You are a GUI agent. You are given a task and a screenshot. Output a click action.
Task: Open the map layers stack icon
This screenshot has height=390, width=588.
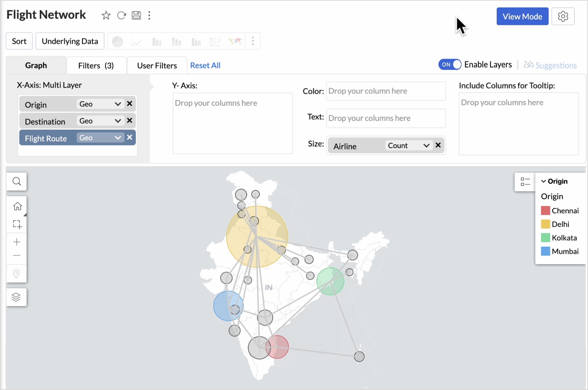click(16, 297)
